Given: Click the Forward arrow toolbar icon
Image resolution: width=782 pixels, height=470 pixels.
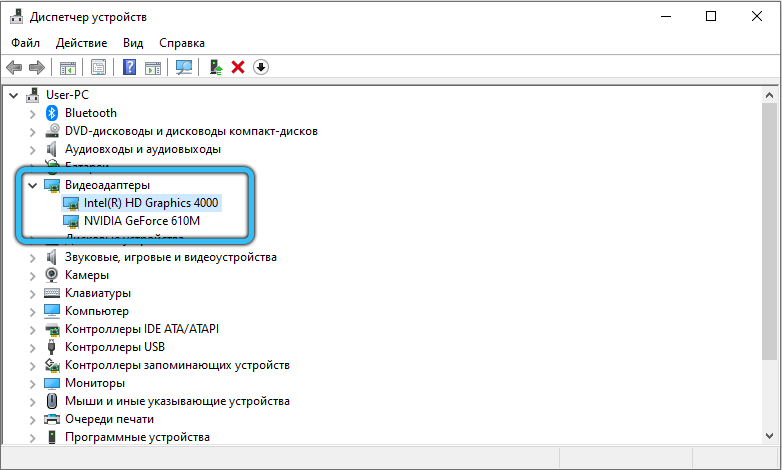Looking at the screenshot, I should click(x=37, y=67).
